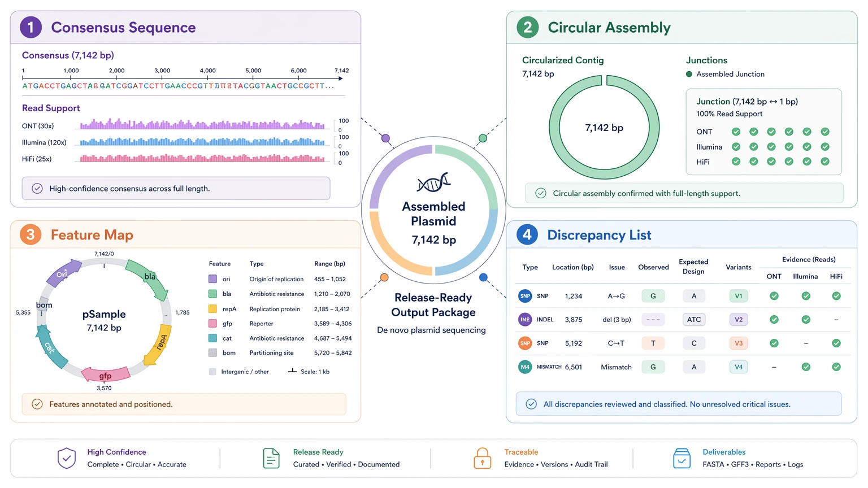Click the consensus nucleotide sequence text

tap(178, 86)
